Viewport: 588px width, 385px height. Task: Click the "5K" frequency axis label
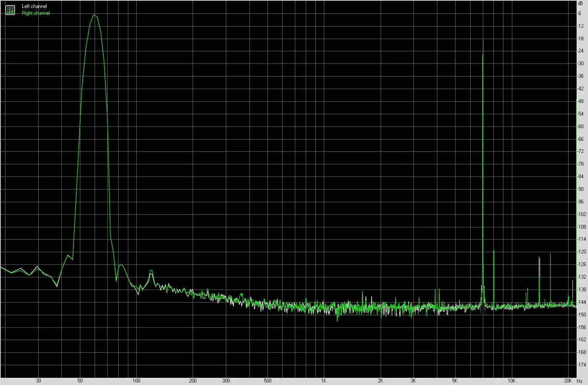tap(455, 381)
